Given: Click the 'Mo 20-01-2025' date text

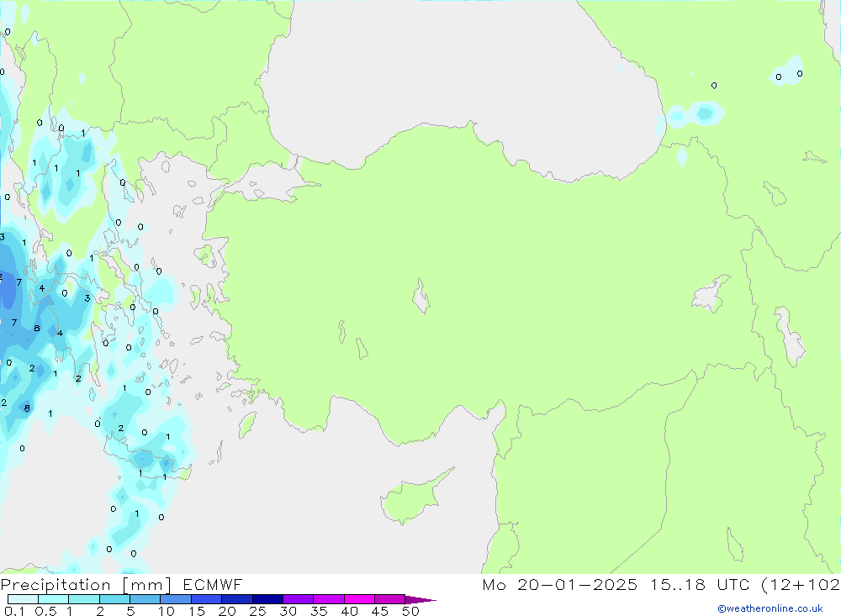Looking at the screenshot, I should point(559,585).
